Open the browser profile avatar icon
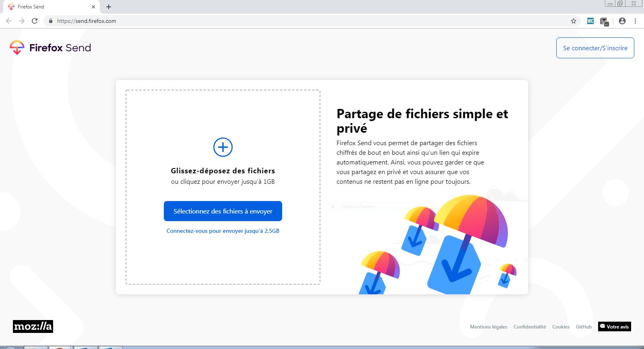 tap(622, 21)
